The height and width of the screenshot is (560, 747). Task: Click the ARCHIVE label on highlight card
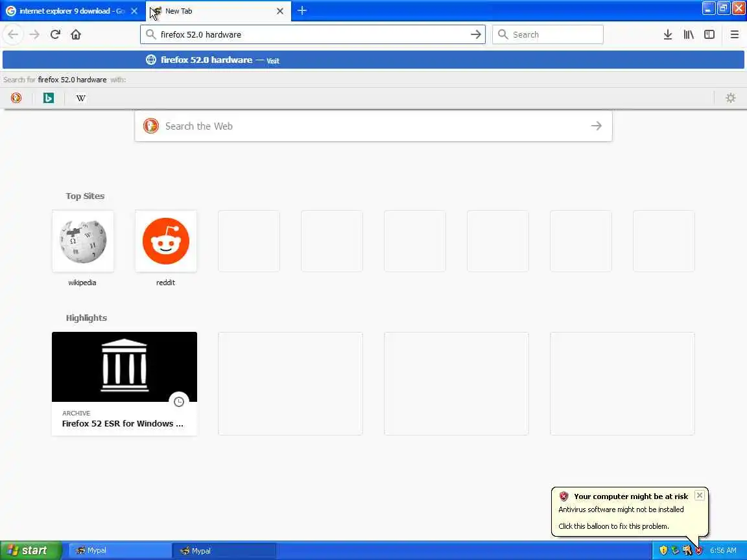coord(77,413)
